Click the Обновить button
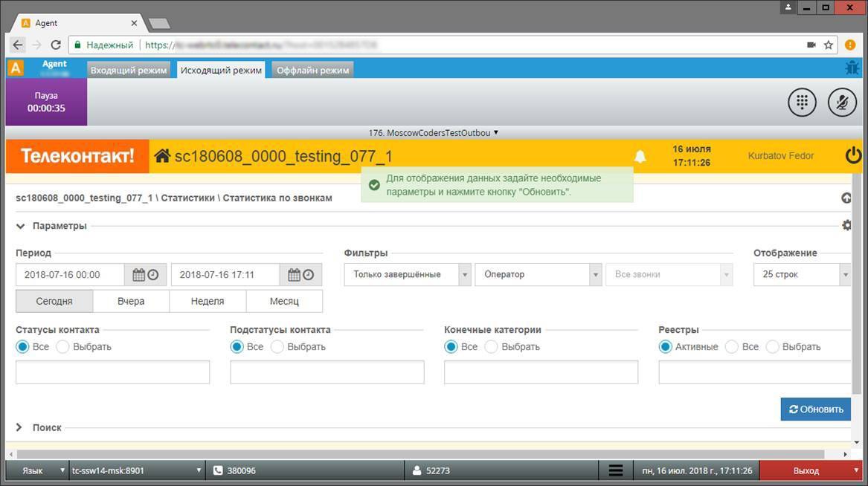Viewport: 868px width, 486px height. (x=815, y=409)
